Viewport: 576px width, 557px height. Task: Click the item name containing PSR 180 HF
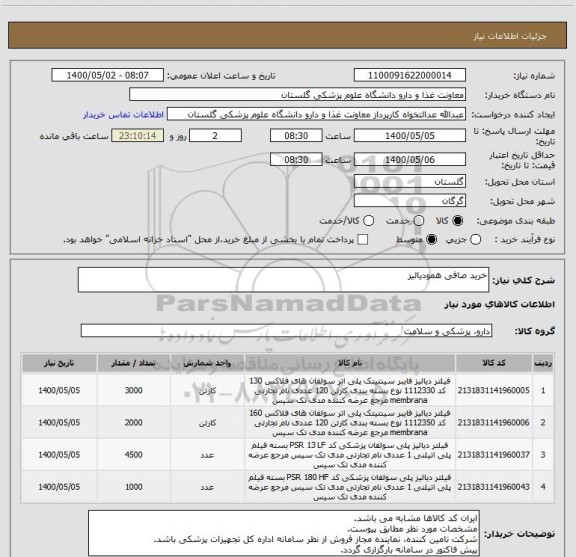pos(350,487)
